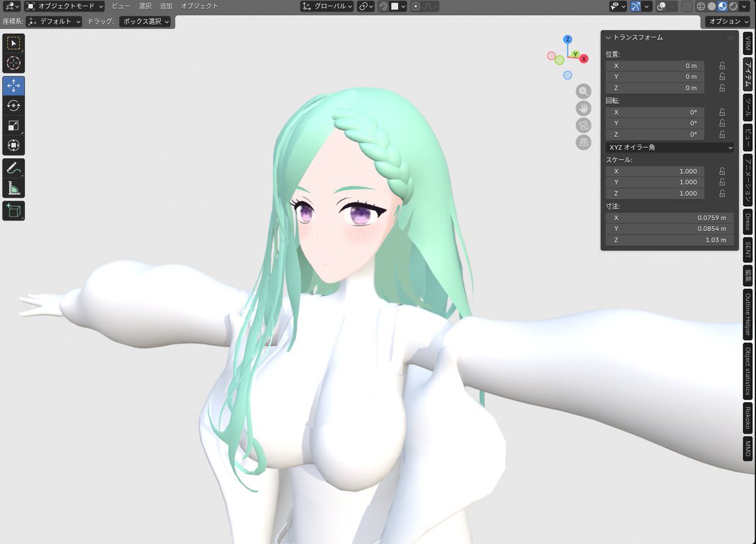This screenshot has width=756, height=544.
Task: Choose the Measure tool
Action: (14, 187)
